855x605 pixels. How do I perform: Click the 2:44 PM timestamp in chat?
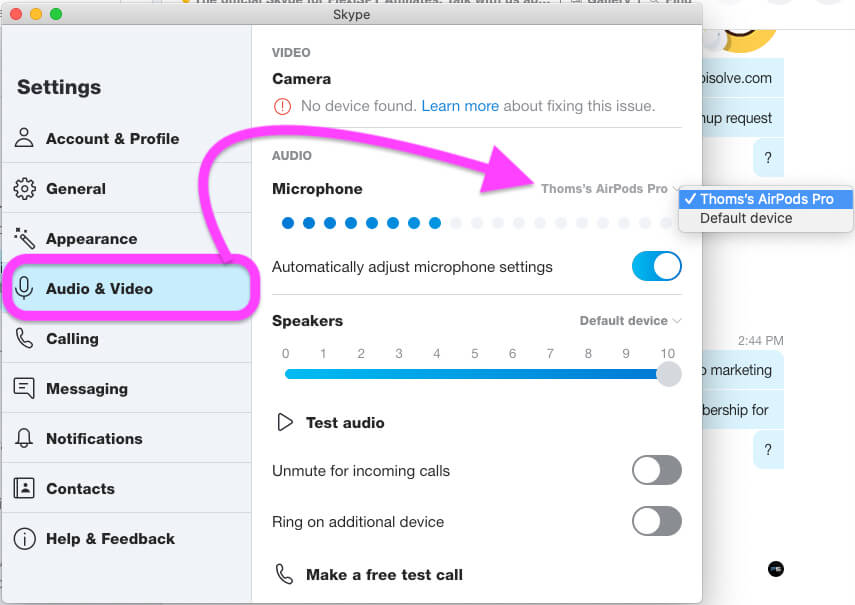coord(760,341)
